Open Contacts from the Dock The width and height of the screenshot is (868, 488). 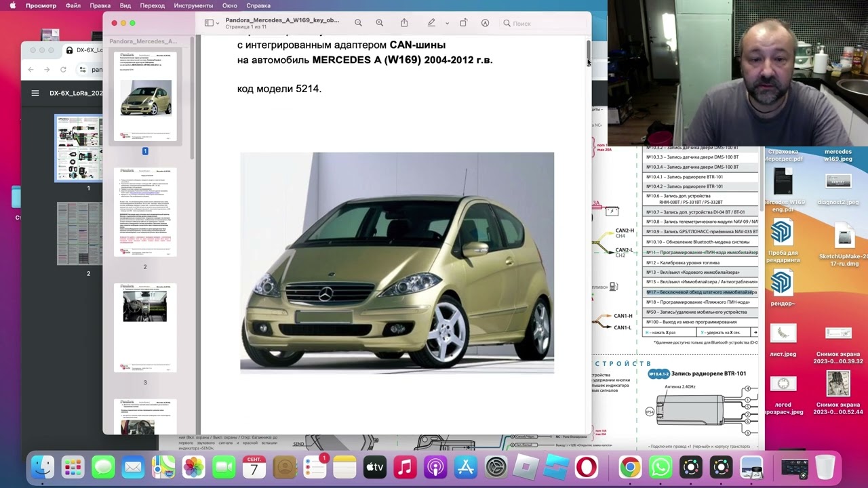[x=284, y=467]
